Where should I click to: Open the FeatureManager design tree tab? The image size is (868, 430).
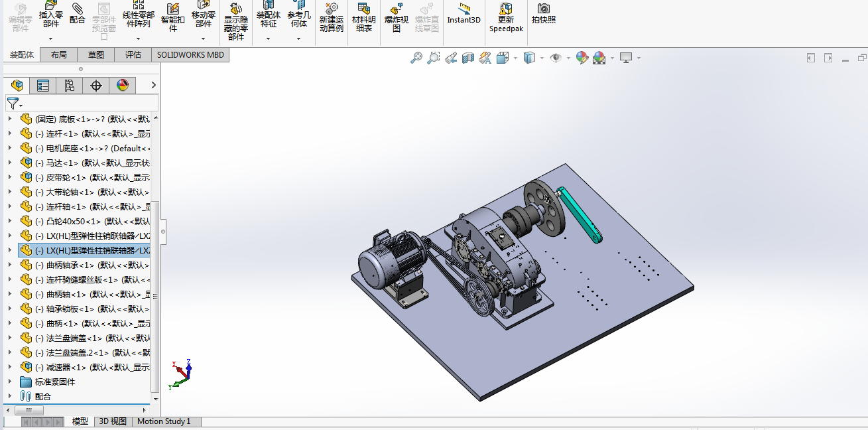[17, 85]
